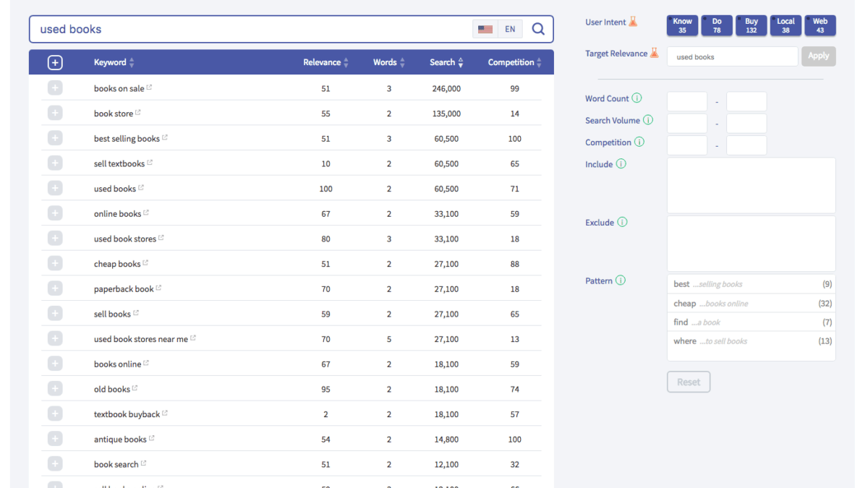Add the 'antique books' keyword with plus

[55, 439]
